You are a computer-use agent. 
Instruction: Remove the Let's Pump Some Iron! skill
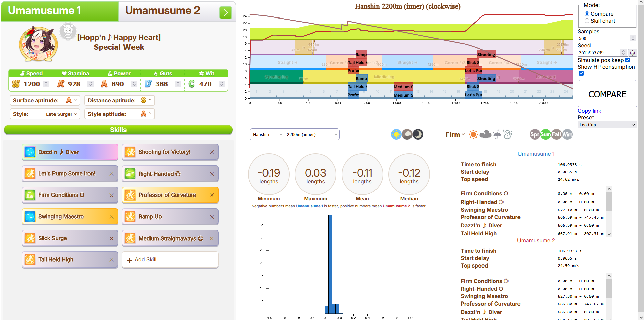pos(111,174)
